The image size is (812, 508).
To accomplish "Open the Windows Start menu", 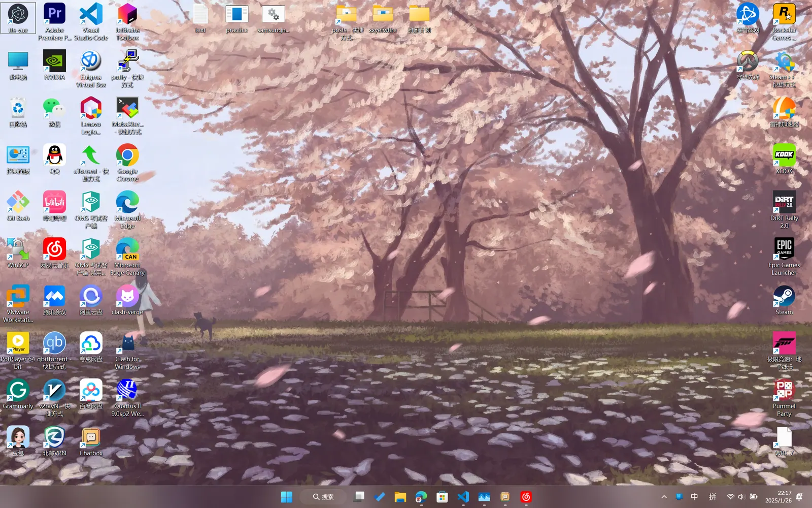I will [x=287, y=497].
